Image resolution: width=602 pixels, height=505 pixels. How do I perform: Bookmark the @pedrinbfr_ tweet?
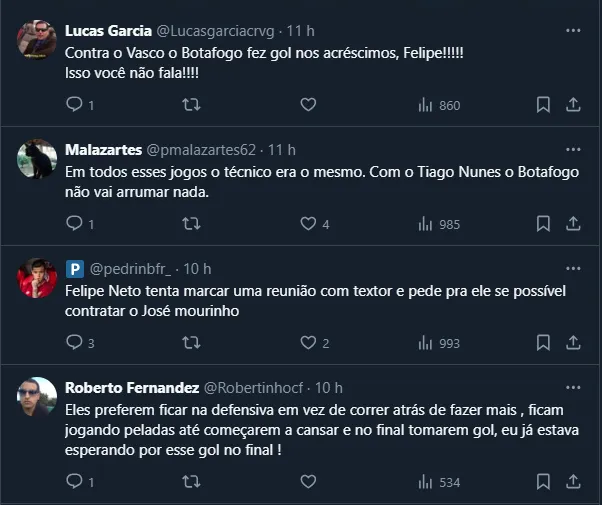[x=543, y=343]
